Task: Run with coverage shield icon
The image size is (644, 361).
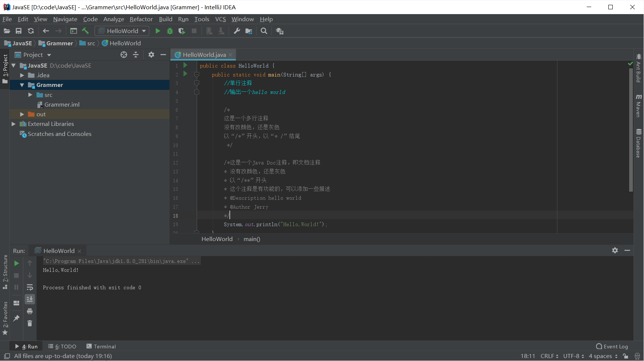Action: point(182,31)
